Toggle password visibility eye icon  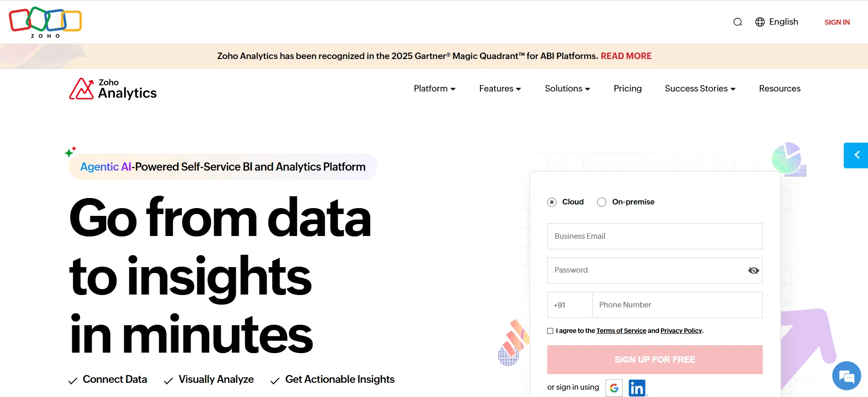[x=753, y=271]
